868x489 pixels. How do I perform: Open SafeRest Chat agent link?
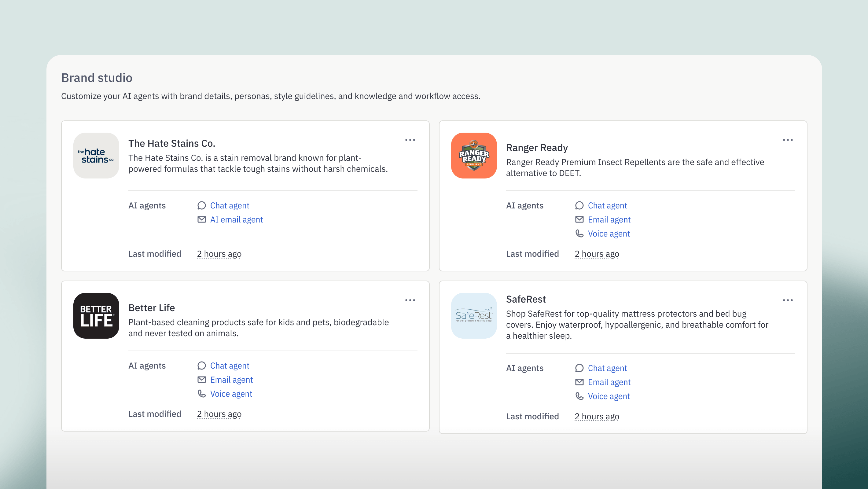click(607, 368)
